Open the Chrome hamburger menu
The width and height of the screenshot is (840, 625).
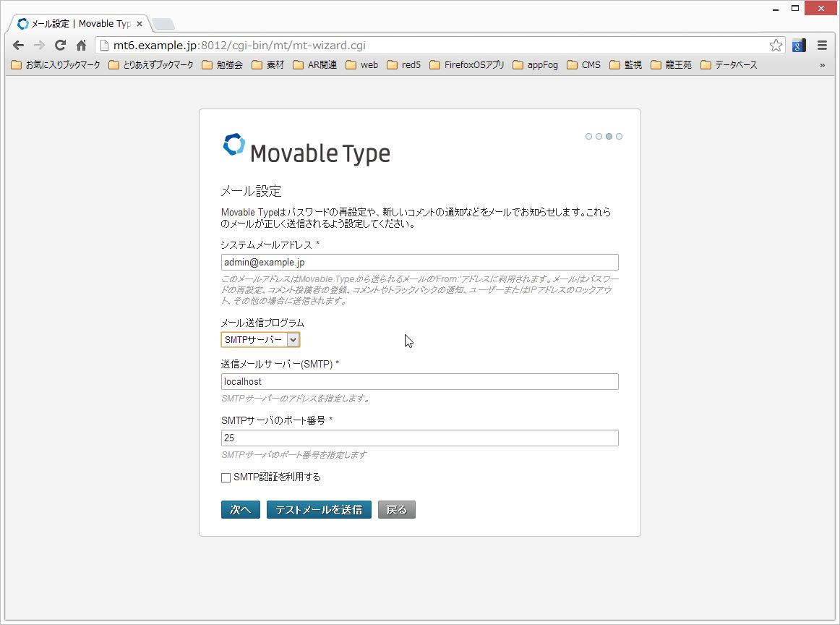[x=823, y=46]
